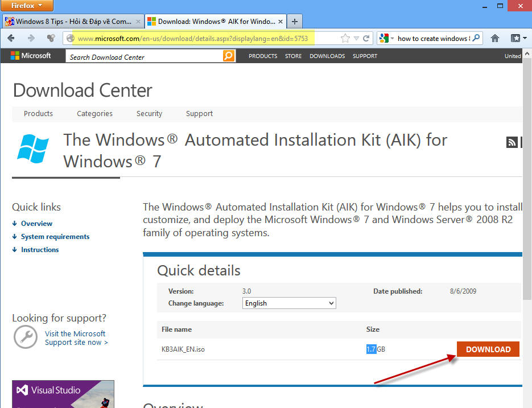This screenshot has width=532, height=408.
Task: Jump to Overview quick link
Action: 36,224
